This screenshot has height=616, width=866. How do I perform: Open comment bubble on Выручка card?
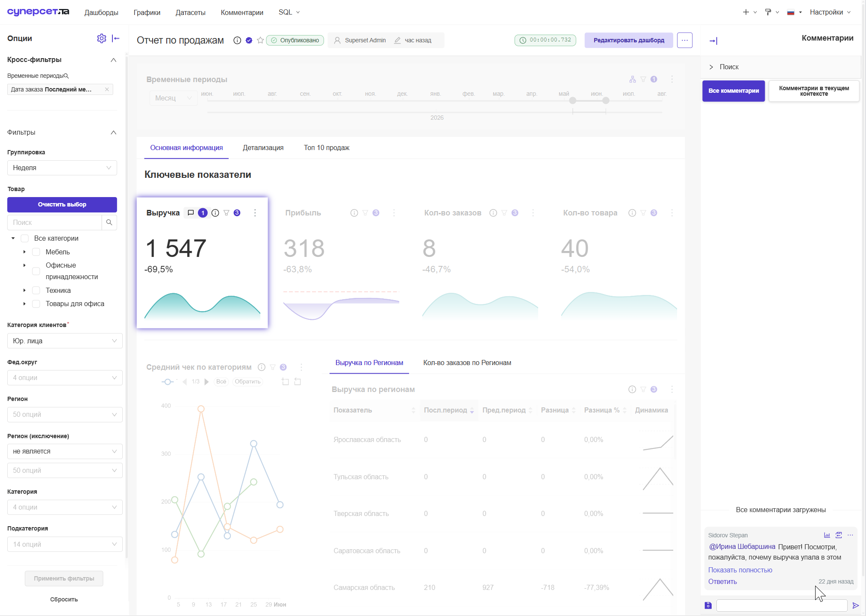[191, 213]
